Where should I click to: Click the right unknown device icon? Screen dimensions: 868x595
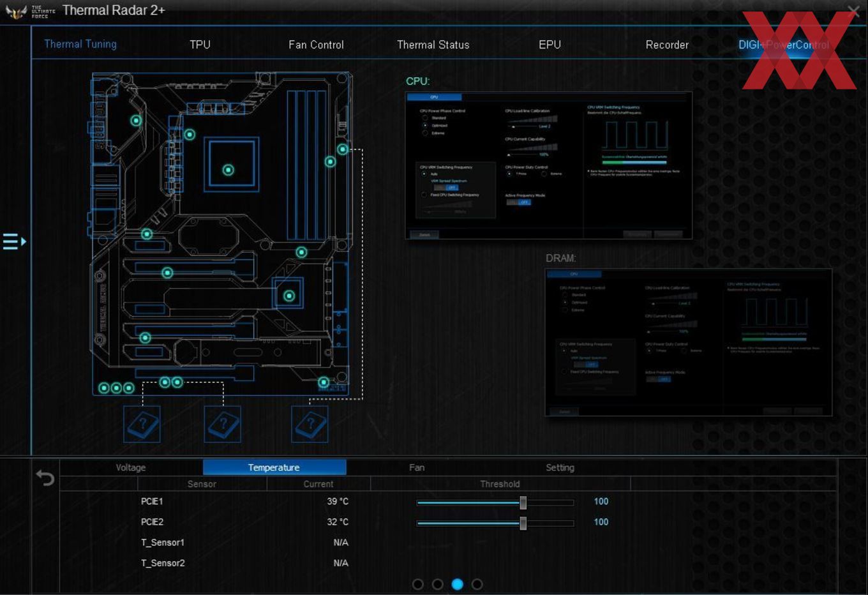coord(310,424)
